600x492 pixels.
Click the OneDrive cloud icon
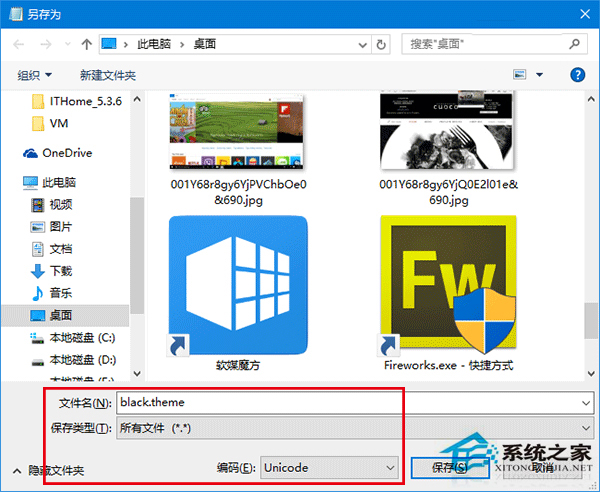pos(30,153)
